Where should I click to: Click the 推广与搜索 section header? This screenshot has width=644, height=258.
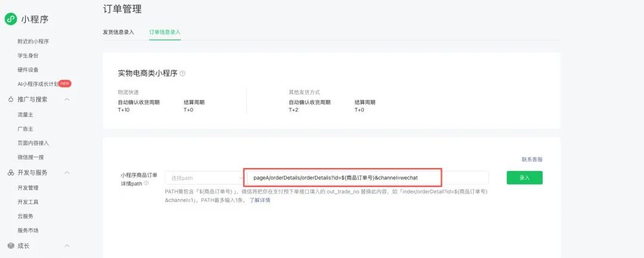(32, 100)
